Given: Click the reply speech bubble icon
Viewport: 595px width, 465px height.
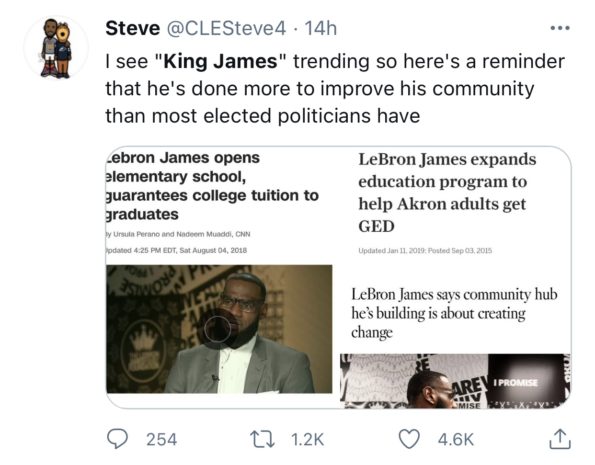Looking at the screenshot, I should coord(117,439).
